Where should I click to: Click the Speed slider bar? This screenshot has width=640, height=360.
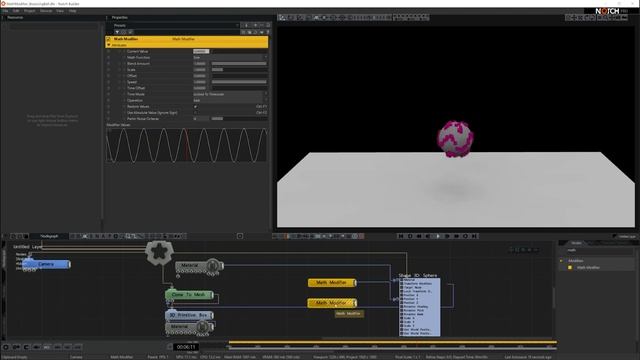[239, 82]
